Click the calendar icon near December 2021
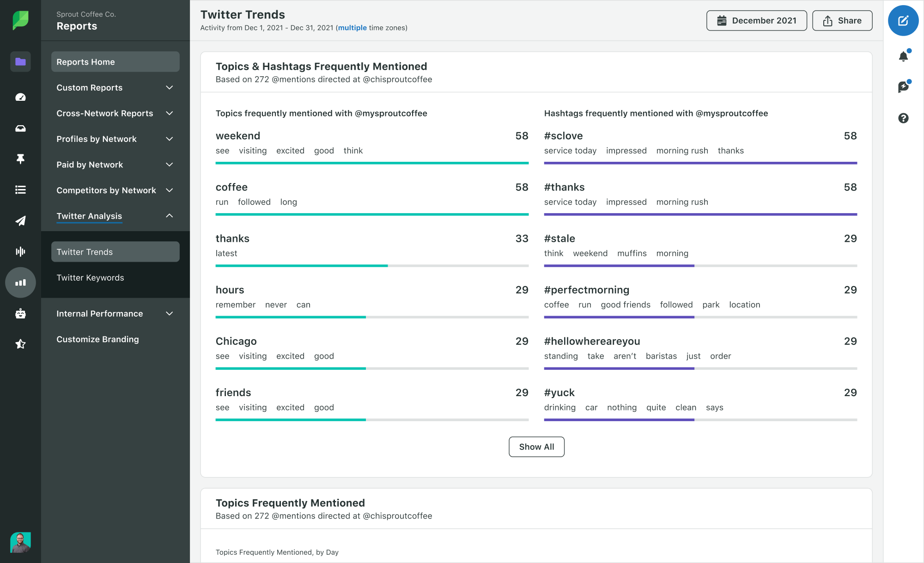The image size is (924, 563). [x=721, y=20]
